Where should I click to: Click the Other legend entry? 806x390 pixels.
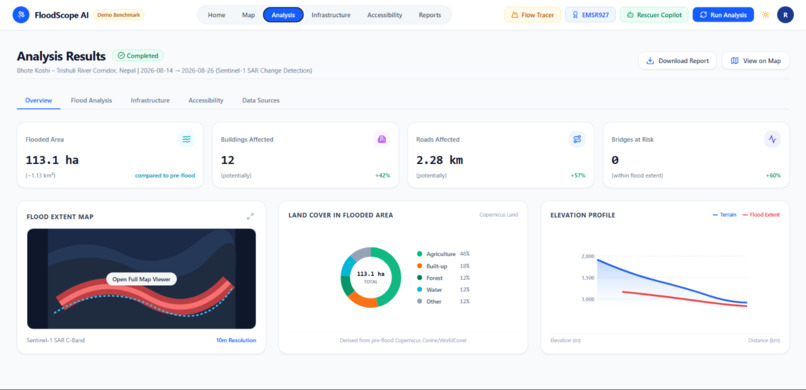(443, 302)
